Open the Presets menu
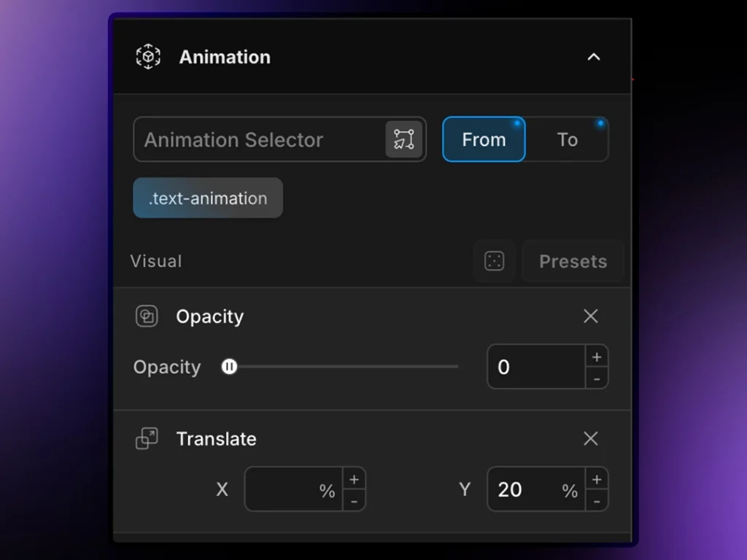Screen dimensions: 747x560 (x=573, y=261)
